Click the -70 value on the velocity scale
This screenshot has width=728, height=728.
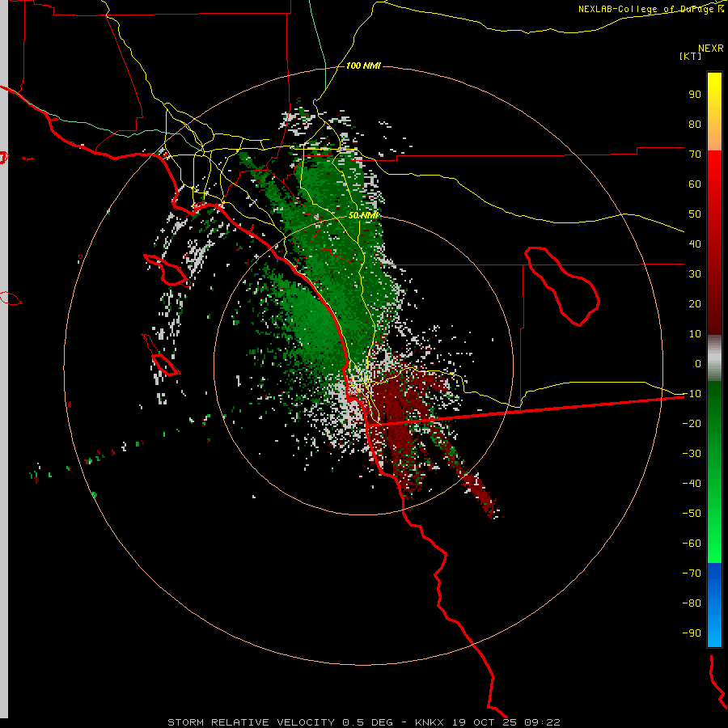pyautogui.click(x=692, y=574)
